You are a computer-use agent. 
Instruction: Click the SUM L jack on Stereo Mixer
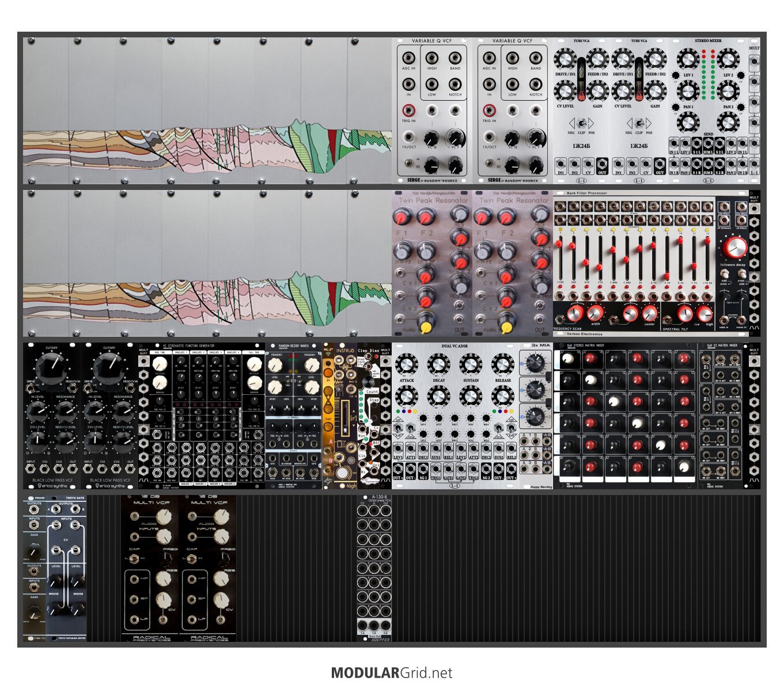pos(708,143)
